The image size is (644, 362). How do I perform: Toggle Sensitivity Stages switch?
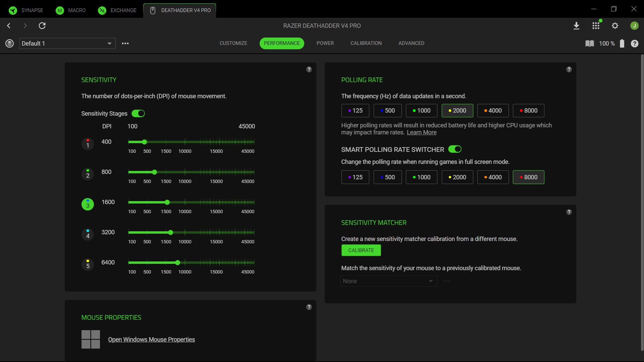tap(138, 114)
